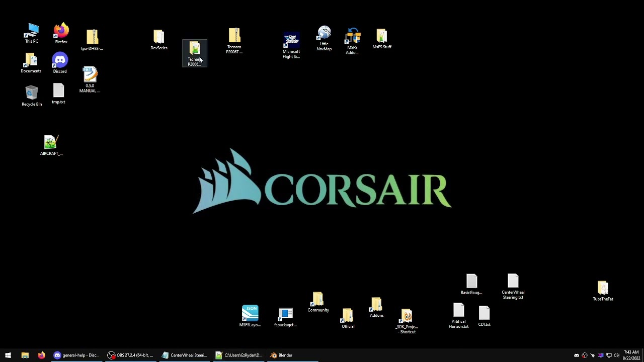Select the Recycle Bin icon
This screenshot has width=644, height=362.
tap(32, 96)
